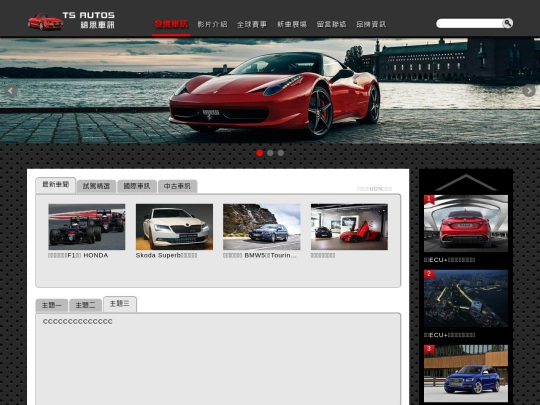Switch to the 最新車聞 tab
The height and width of the screenshot is (405, 540).
(56, 185)
